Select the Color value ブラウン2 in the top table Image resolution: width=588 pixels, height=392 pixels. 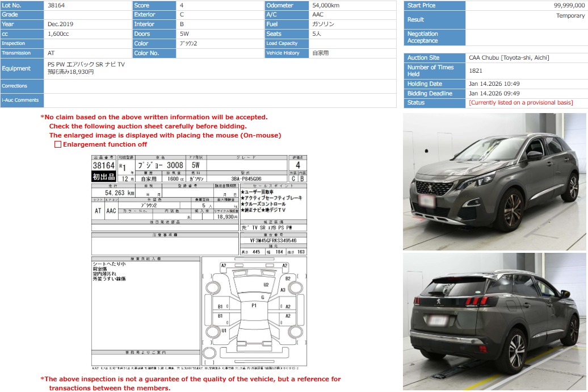[188, 44]
